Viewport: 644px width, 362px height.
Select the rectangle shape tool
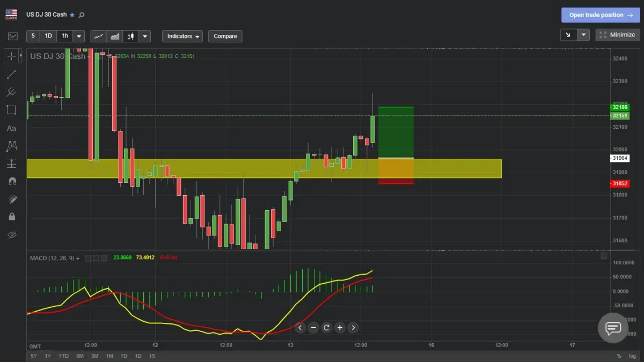(x=12, y=110)
